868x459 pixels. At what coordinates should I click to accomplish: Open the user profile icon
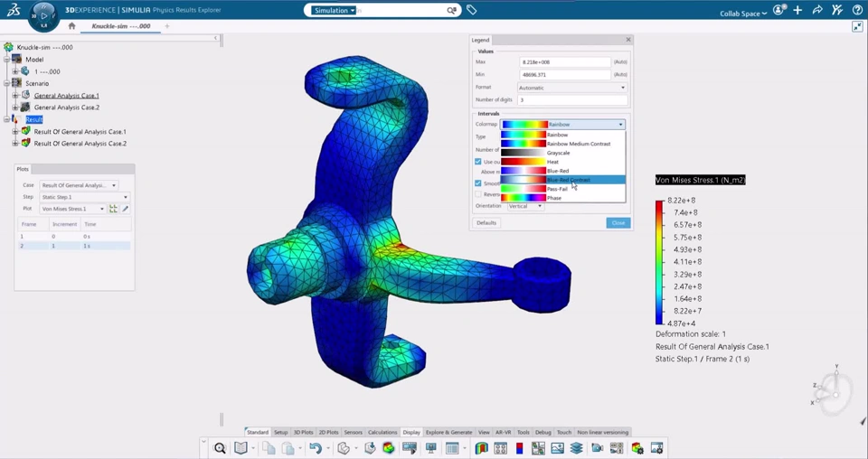pyautogui.click(x=778, y=10)
